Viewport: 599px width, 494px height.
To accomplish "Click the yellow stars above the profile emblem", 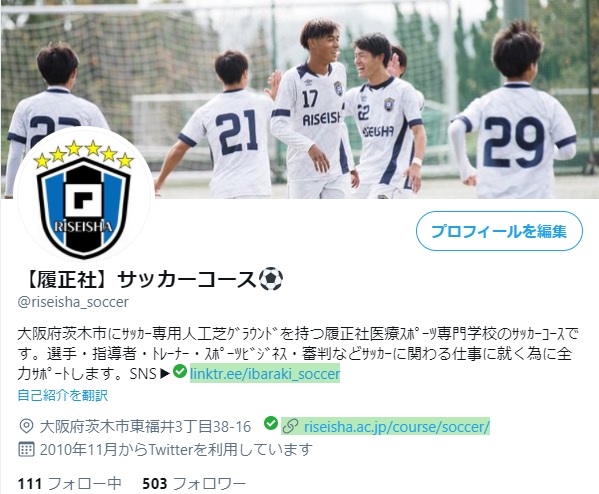I will 83,154.
